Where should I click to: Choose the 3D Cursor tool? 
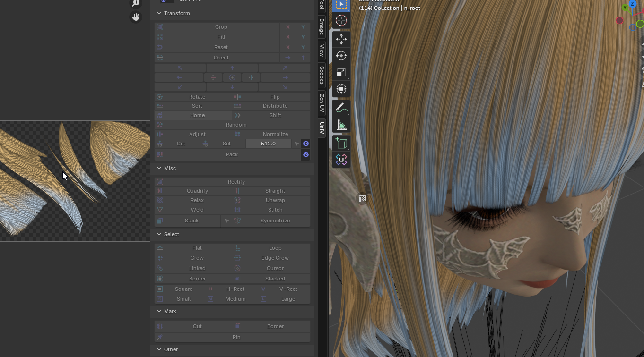pyautogui.click(x=341, y=20)
